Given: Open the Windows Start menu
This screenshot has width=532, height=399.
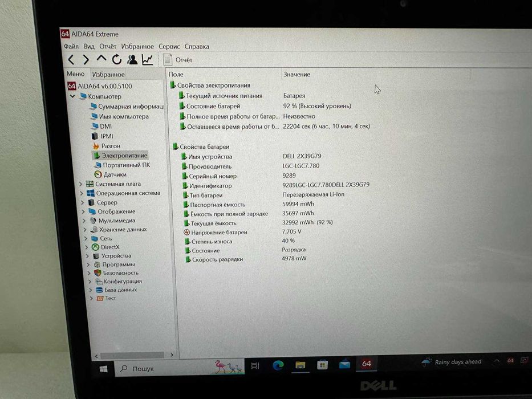Looking at the screenshot, I should coord(103,369).
